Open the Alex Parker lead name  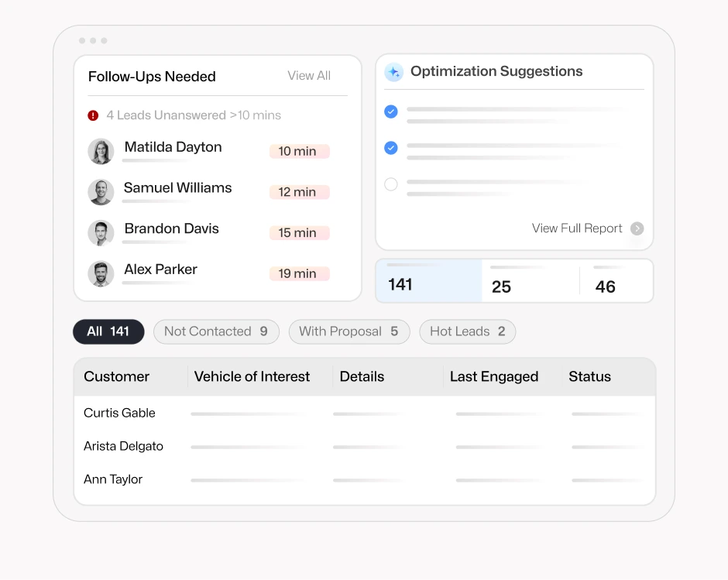[160, 269]
